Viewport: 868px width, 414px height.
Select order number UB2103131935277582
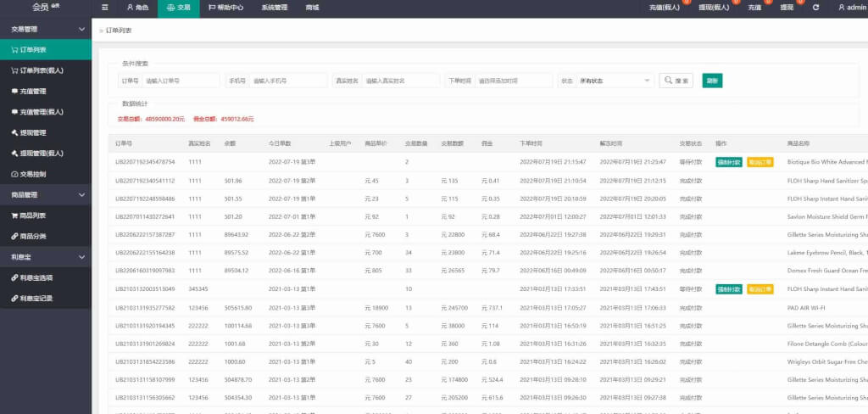point(145,308)
